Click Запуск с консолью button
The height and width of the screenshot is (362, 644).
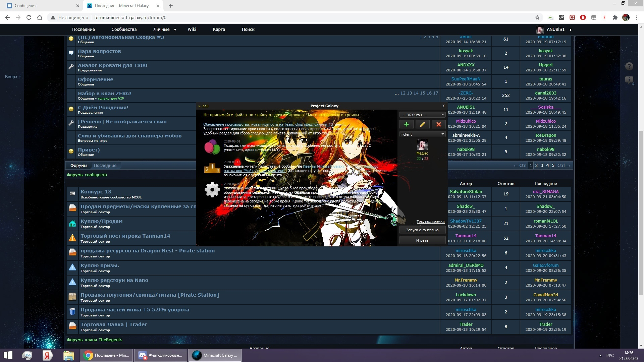422,230
